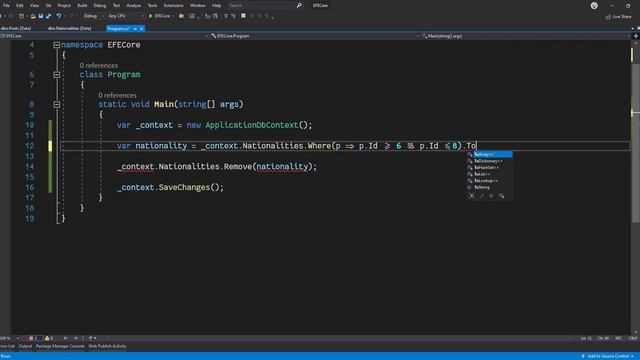The height and width of the screenshot is (360, 640).
Task: Toggle the last IntelliSense filter icon
Action: pos(501,196)
